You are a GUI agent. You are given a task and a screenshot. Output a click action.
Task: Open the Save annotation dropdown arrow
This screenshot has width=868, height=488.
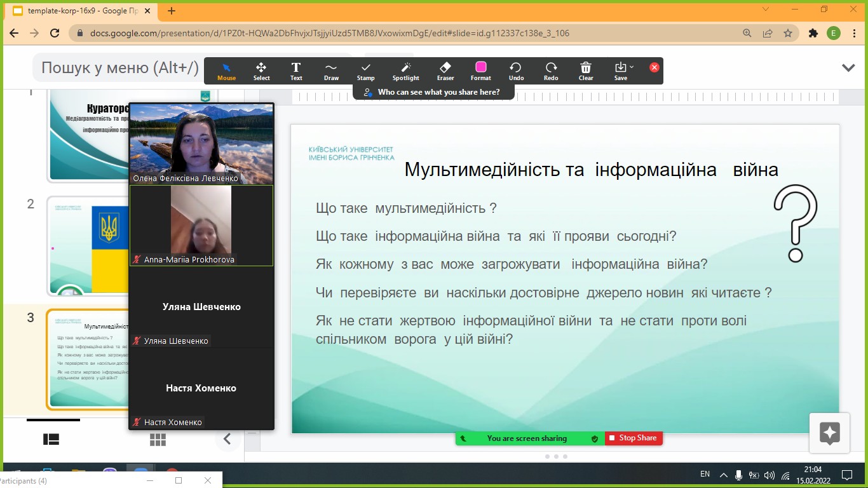(631, 67)
